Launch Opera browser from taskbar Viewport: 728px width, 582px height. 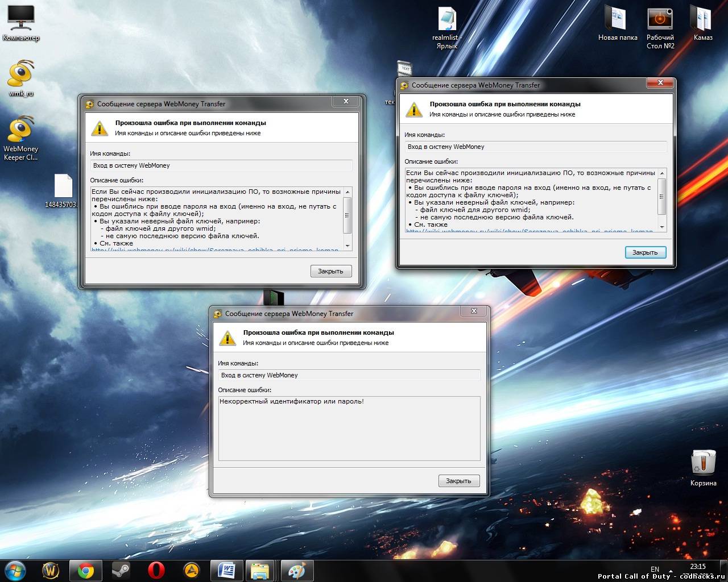click(x=156, y=570)
